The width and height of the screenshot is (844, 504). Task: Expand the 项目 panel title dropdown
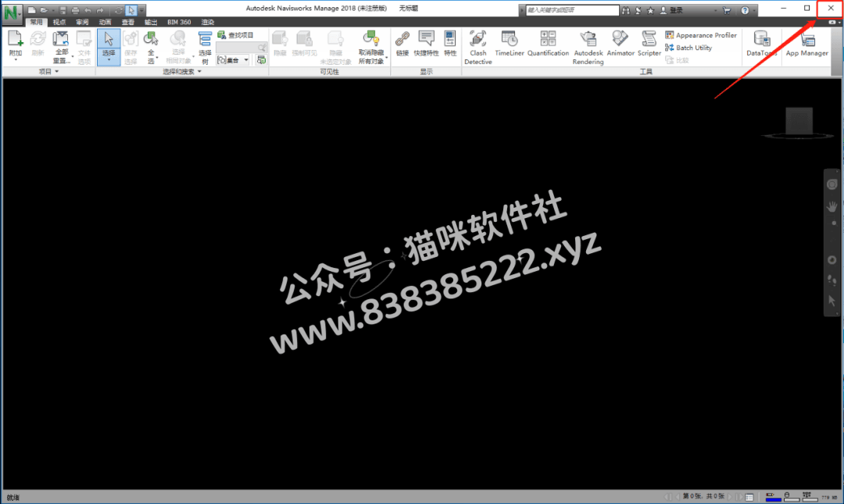click(x=49, y=72)
